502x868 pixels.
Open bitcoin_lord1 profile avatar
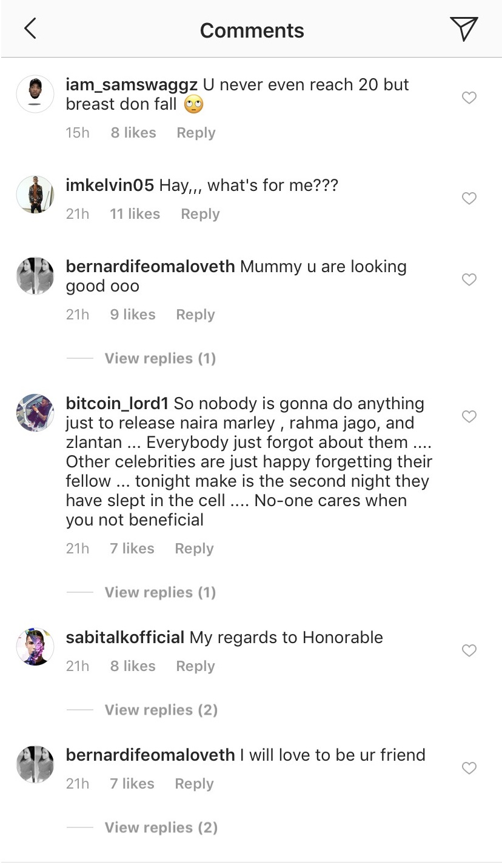(x=35, y=413)
